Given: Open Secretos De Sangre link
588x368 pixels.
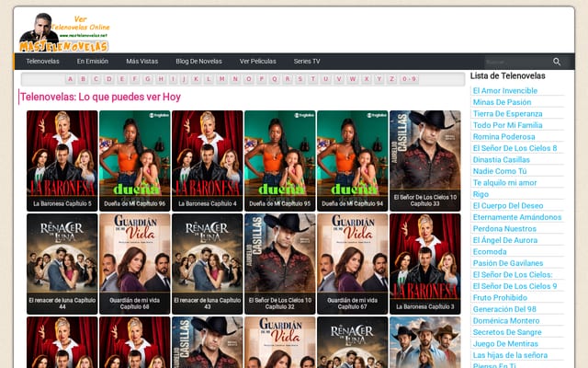Looking at the screenshot, I should pos(507,332).
